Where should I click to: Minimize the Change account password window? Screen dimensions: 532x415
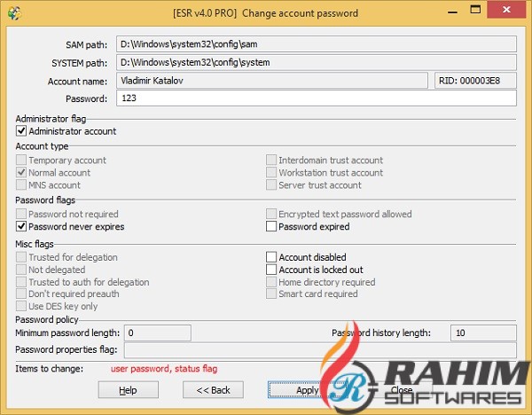[452, 12]
